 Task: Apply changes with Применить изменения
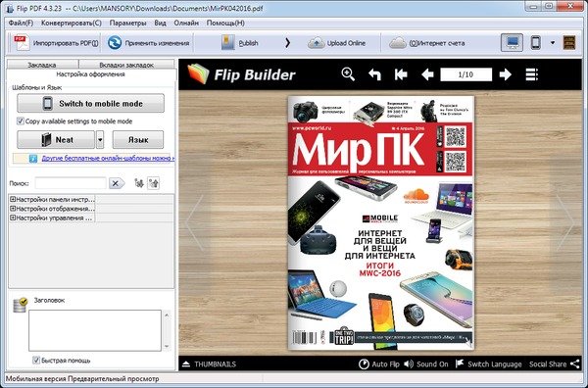[148, 43]
